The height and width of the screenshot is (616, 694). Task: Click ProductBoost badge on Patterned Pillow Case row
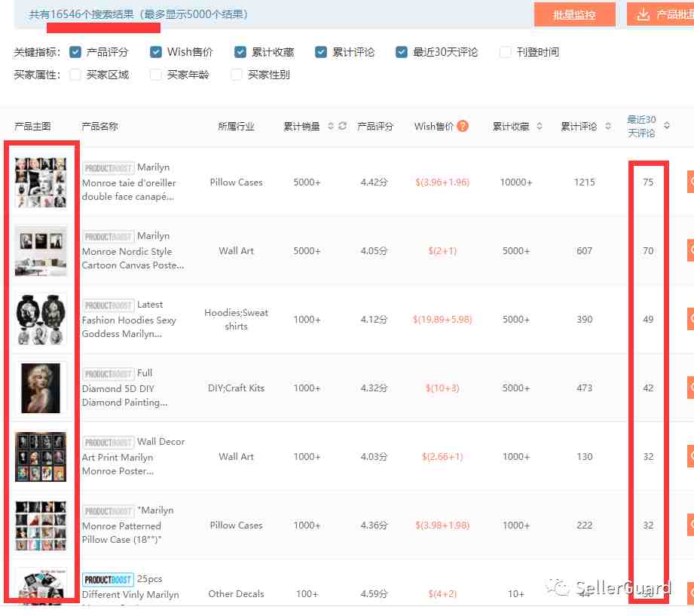click(x=108, y=511)
